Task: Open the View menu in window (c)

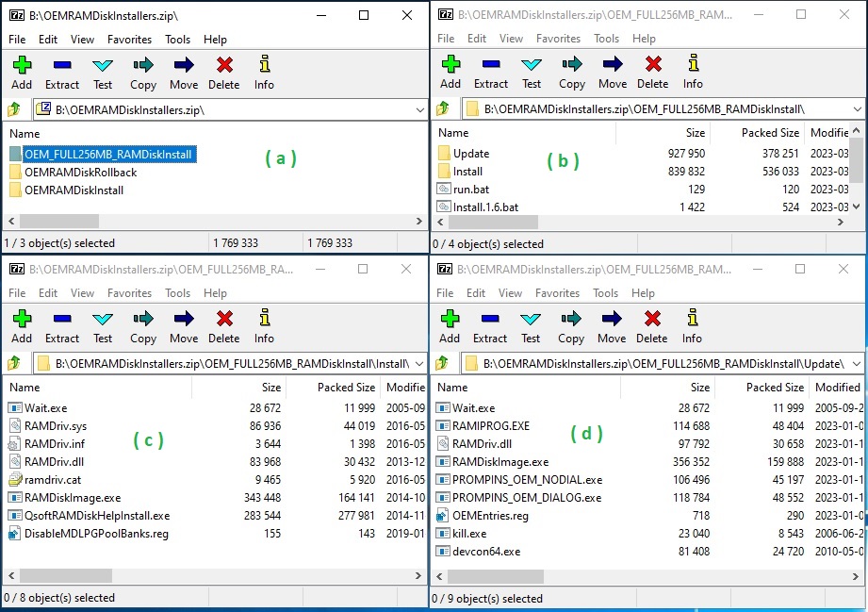Action: [81, 293]
